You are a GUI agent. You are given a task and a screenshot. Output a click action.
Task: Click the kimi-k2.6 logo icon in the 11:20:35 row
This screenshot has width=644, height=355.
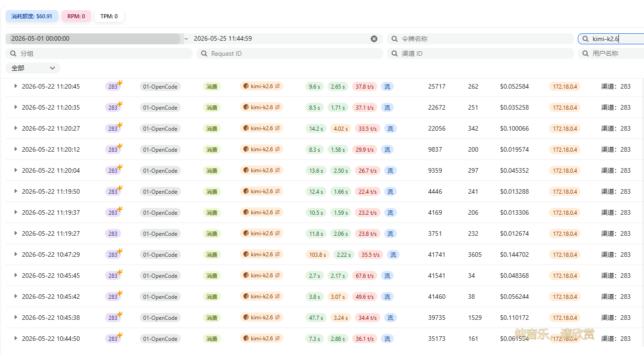coord(246,107)
